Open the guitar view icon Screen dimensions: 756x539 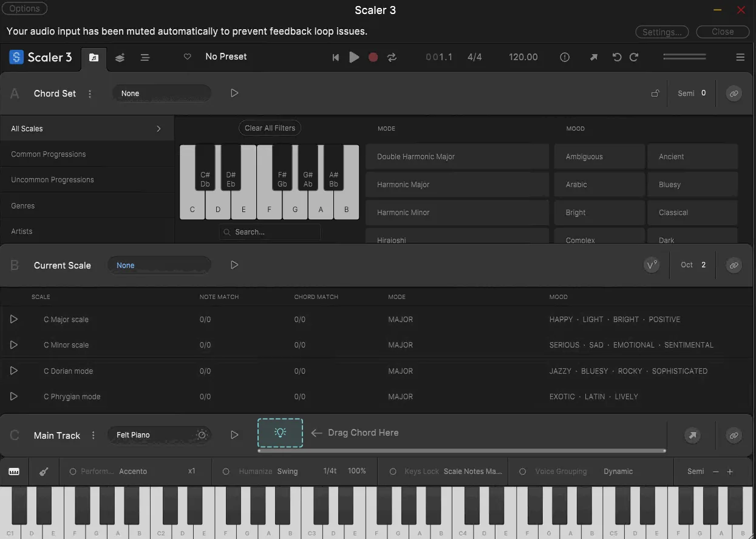point(44,472)
